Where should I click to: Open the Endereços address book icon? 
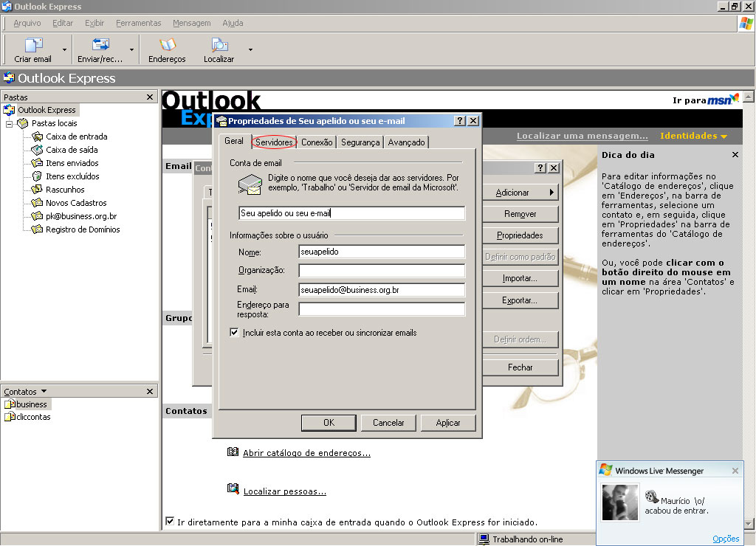[168, 45]
